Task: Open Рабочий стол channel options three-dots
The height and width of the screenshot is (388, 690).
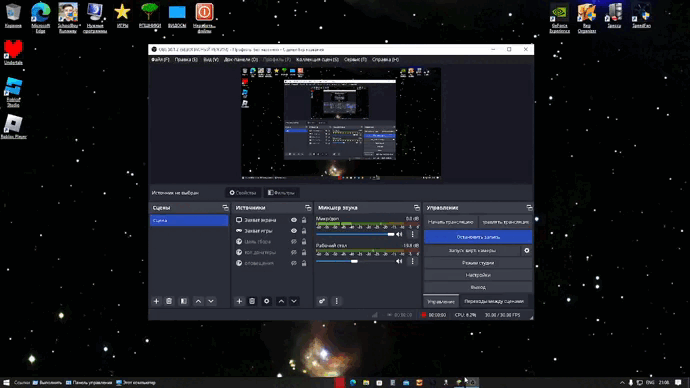Action: 413,261
